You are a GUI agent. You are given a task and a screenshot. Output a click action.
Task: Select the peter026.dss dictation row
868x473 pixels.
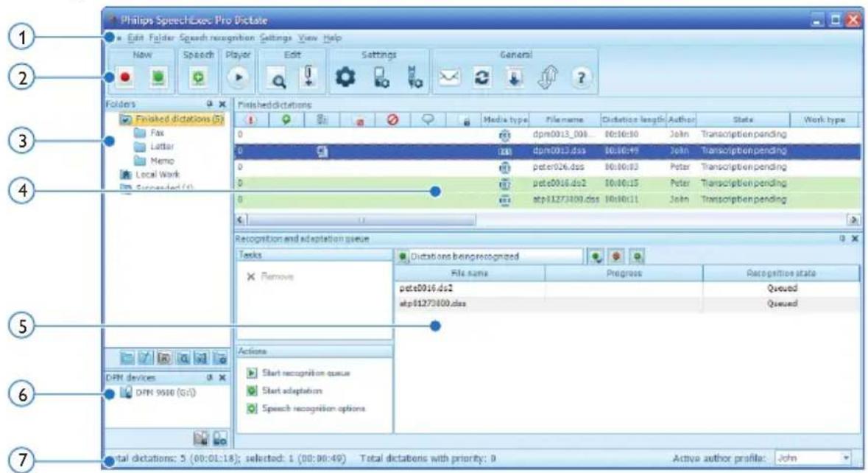point(548,167)
